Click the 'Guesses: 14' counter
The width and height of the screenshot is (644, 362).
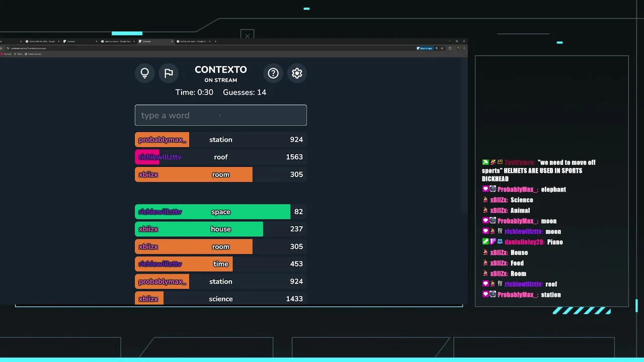tap(245, 93)
